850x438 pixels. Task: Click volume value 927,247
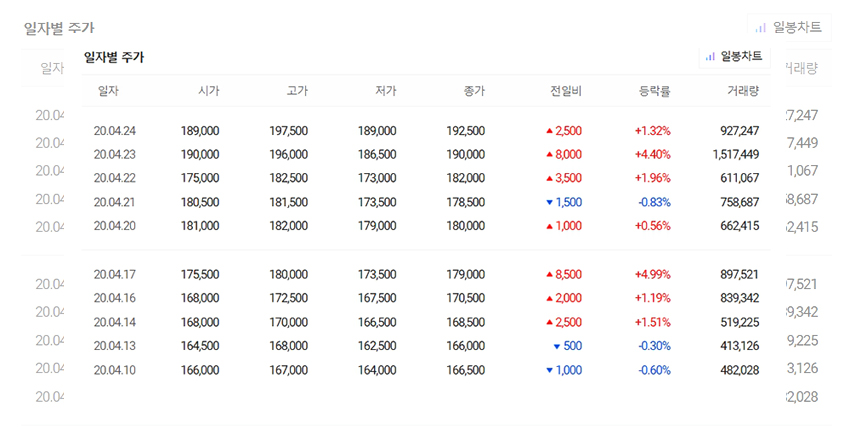(739, 131)
